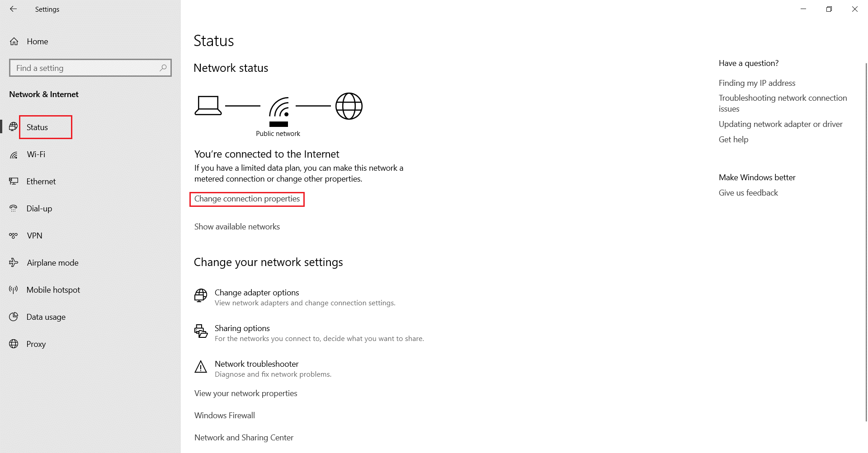This screenshot has height=453, width=868.
Task: Open Network and Sharing Center
Action: point(244,437)
